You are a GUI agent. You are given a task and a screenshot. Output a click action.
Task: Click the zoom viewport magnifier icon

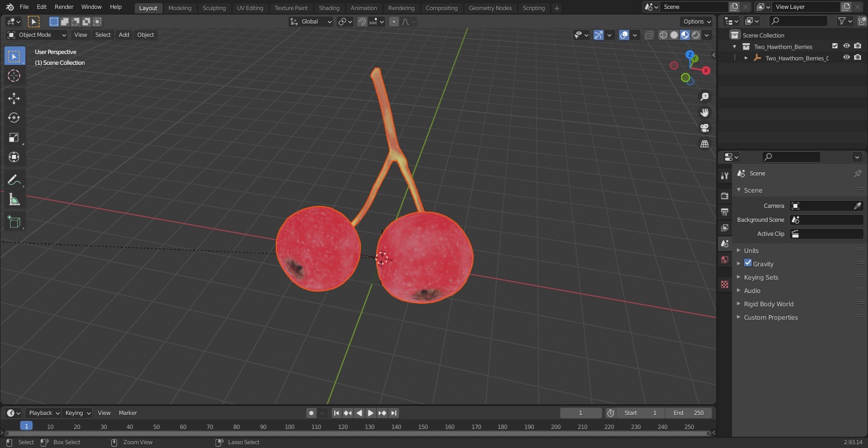point(704,97)
